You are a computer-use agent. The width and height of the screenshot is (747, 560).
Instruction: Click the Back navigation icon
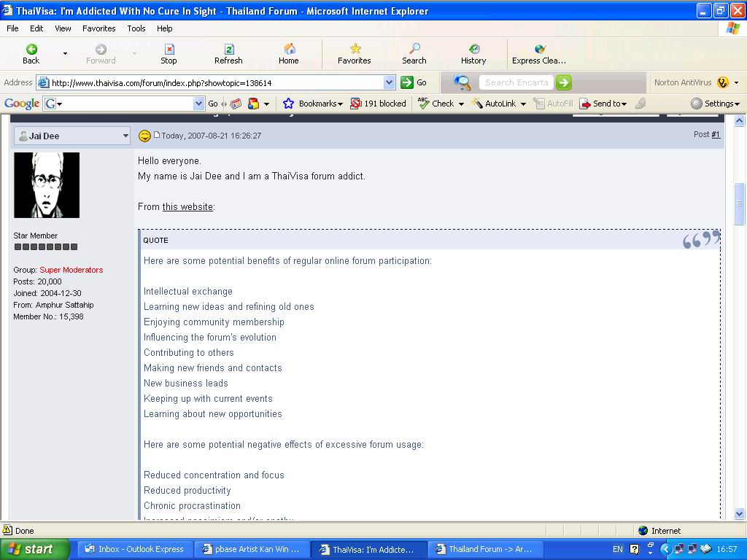click(31, 50)
